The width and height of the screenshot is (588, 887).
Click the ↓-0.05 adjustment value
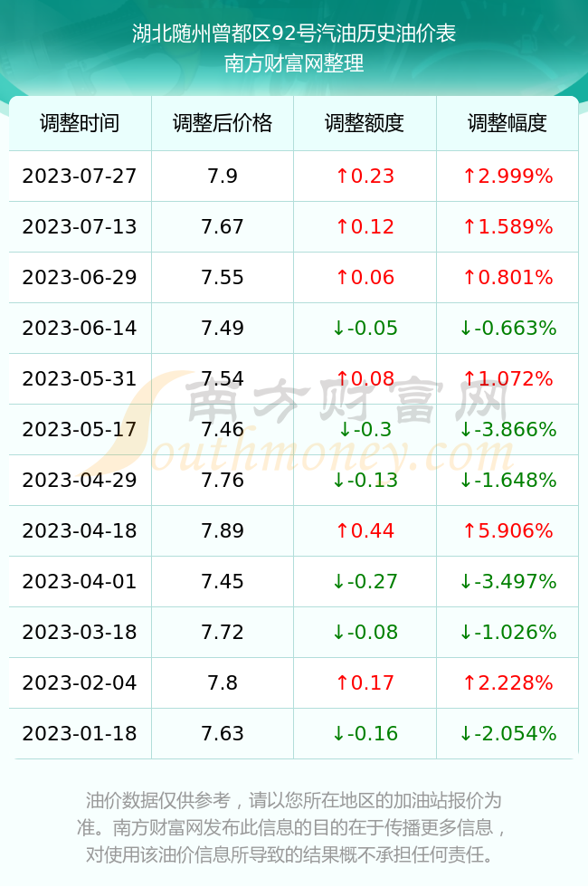click(x=365, y=328)
